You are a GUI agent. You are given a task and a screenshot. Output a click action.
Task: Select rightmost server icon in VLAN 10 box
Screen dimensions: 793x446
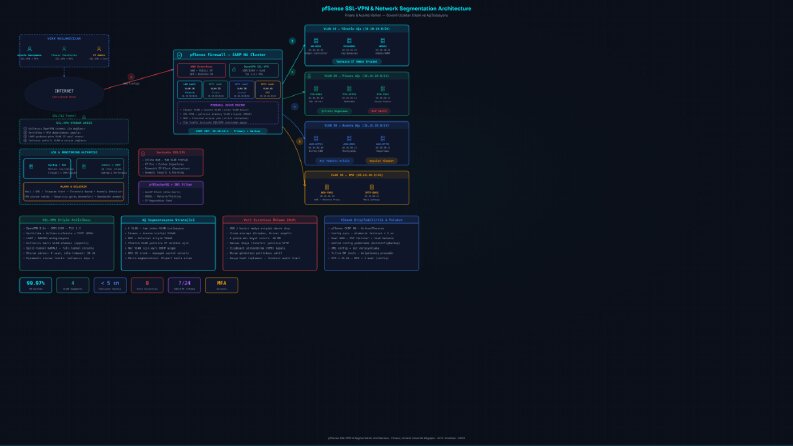382,40
